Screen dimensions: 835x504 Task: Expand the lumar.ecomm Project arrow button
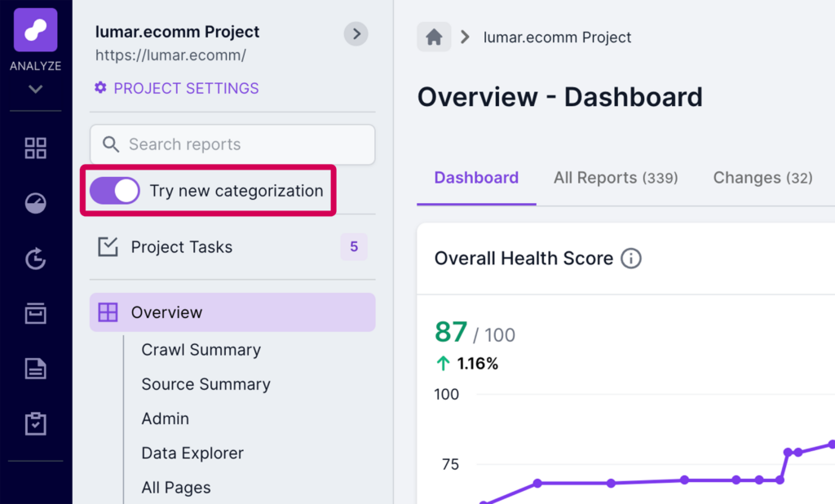(356, 34)
